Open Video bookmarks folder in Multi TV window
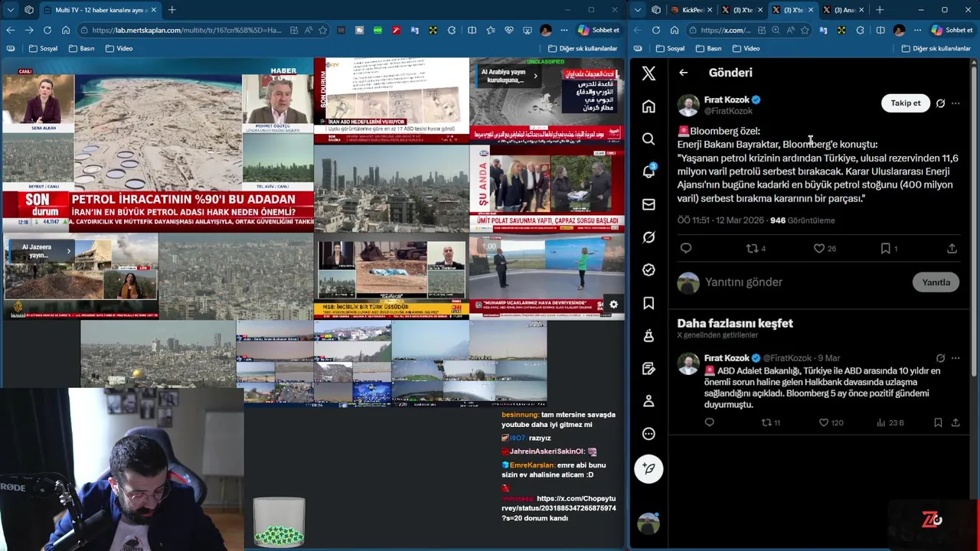 tap(119, 48)
